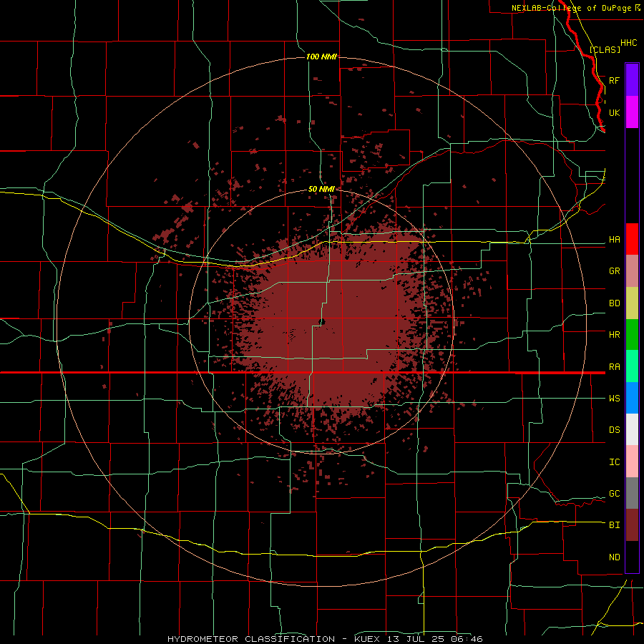Viewport: 644px width, 644px height.
Task: Click the "100 NMI" range ring label
Action: (321, 57)
